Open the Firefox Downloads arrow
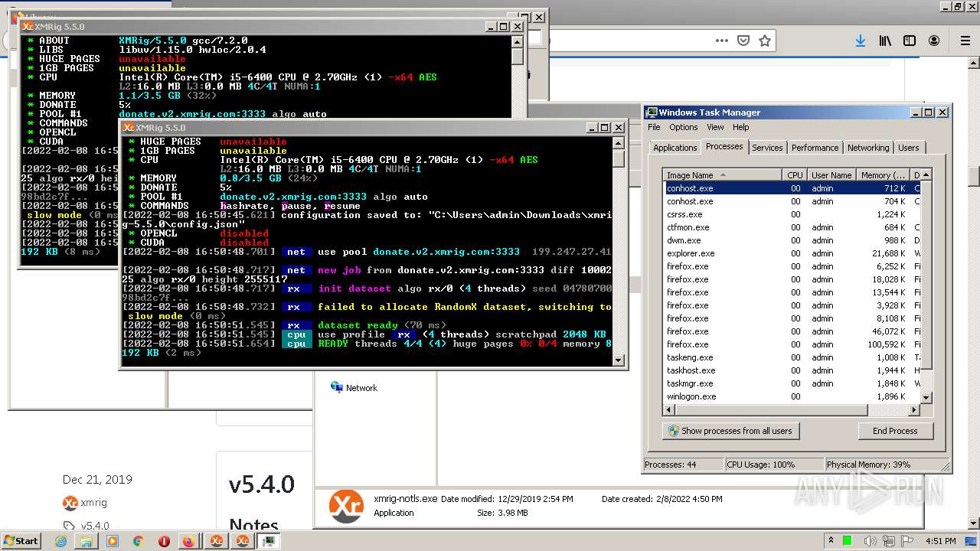 click(861, 41)
